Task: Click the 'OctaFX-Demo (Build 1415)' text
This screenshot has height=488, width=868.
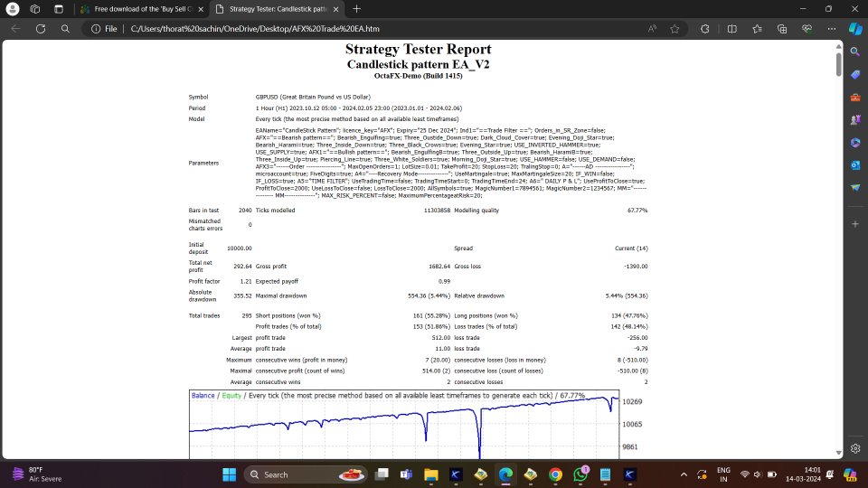Action: 418,76
